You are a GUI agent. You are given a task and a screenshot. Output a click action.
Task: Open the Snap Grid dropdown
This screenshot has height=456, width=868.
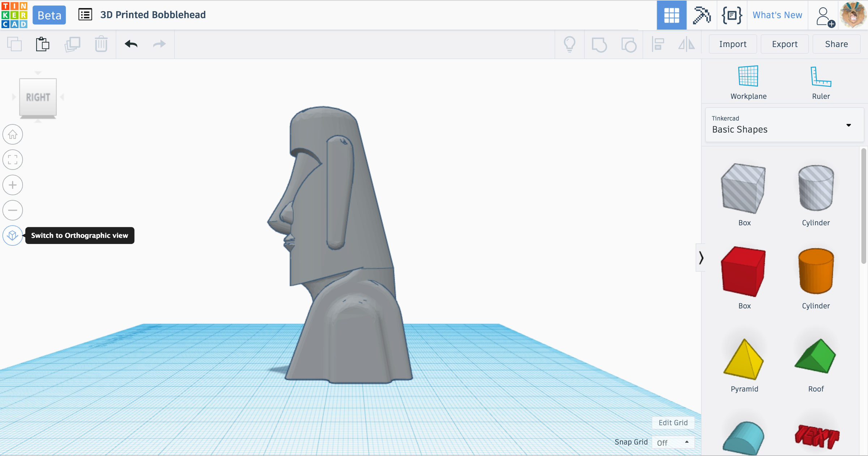click(673, 442)
